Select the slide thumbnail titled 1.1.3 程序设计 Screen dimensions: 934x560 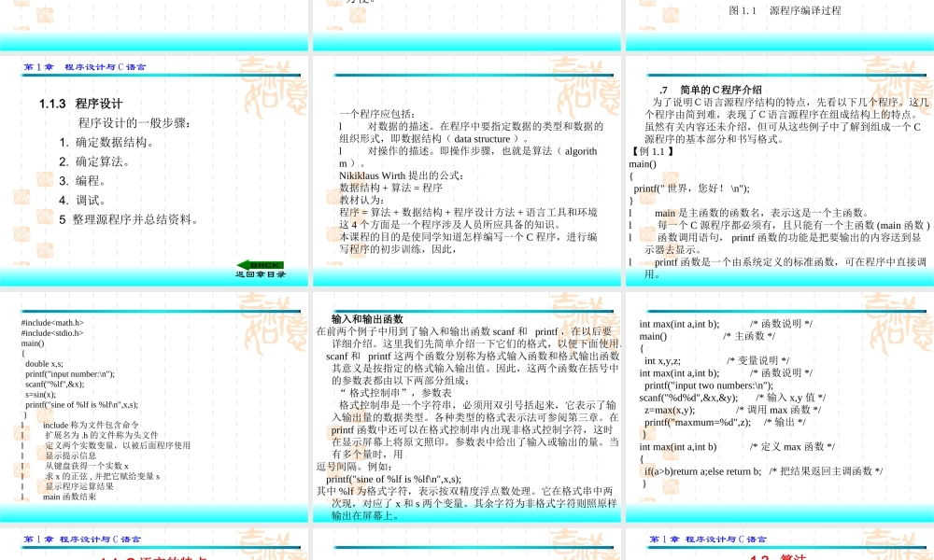[x=154, y=171]
